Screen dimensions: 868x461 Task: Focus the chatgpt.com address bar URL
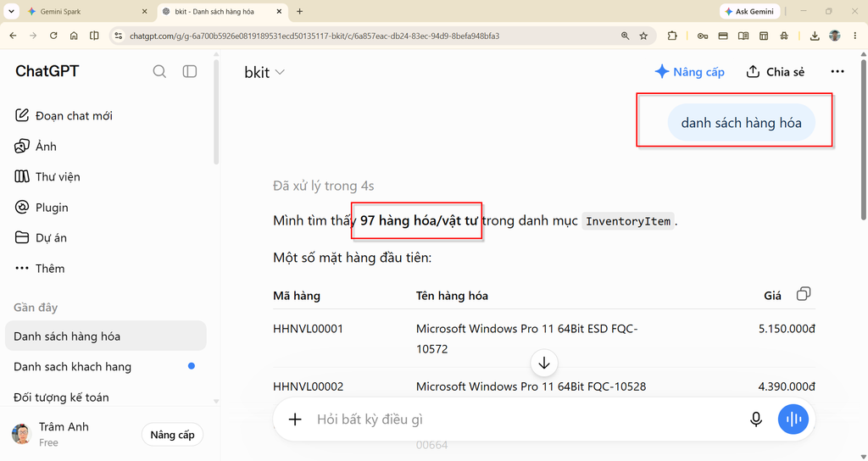point(314,36)
